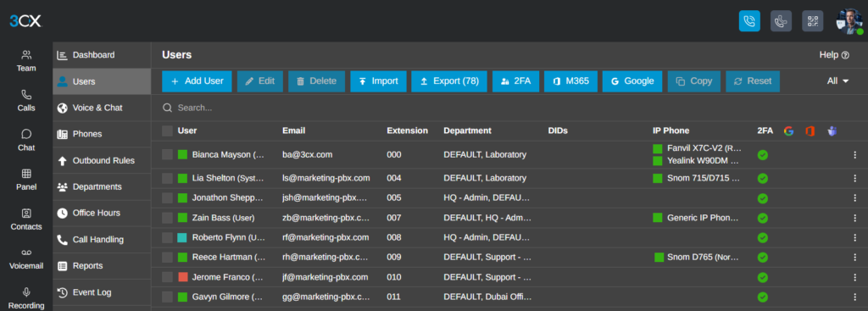
Task: Open the three-dot menu for Roberto Flynn
Action: [854, 237]
